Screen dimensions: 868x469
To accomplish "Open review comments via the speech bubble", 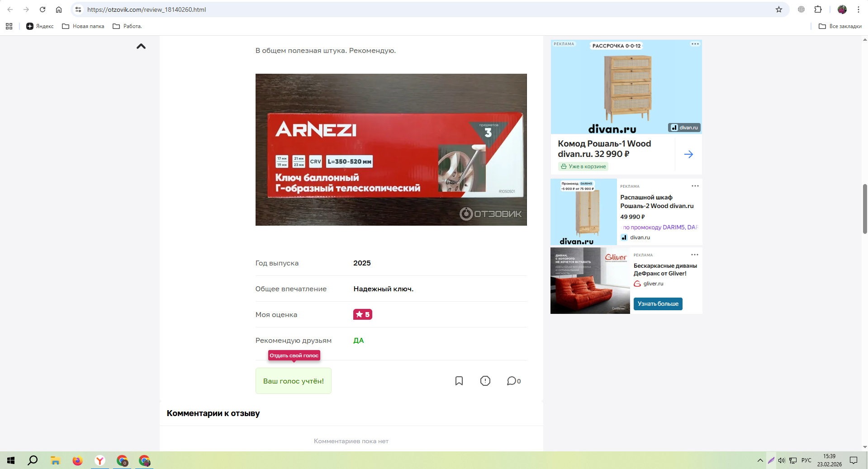I will point(513,381).
